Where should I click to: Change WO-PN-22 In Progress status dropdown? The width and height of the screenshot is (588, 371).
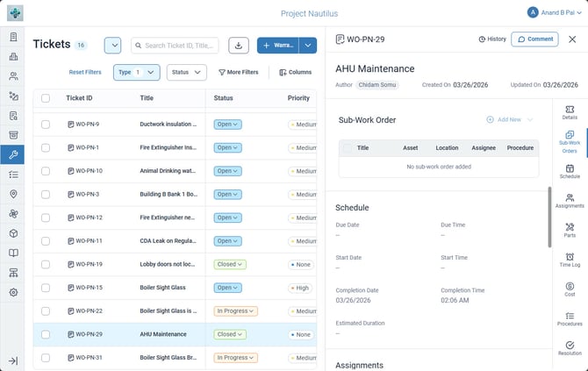coord(235,311)
